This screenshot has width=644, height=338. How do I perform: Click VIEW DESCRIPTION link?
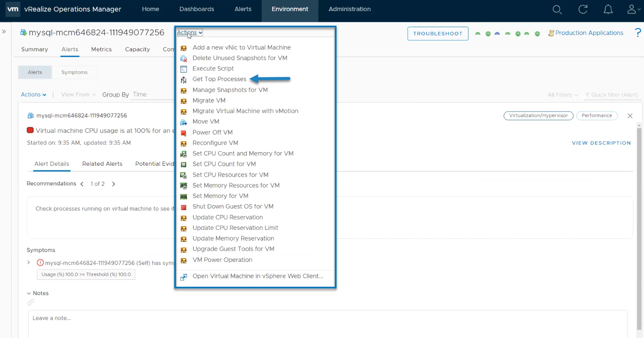coord(601,143)
